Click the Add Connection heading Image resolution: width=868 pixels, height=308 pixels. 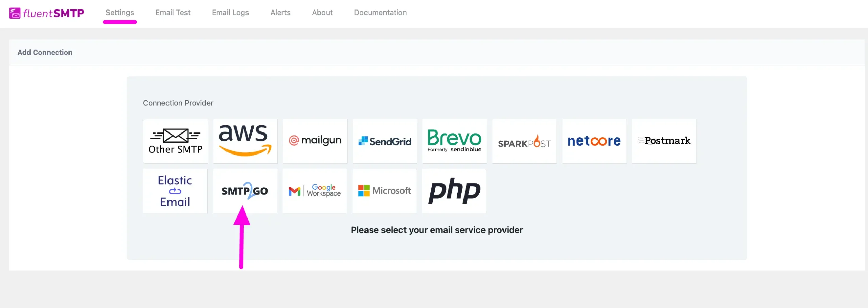click(45, 52)
